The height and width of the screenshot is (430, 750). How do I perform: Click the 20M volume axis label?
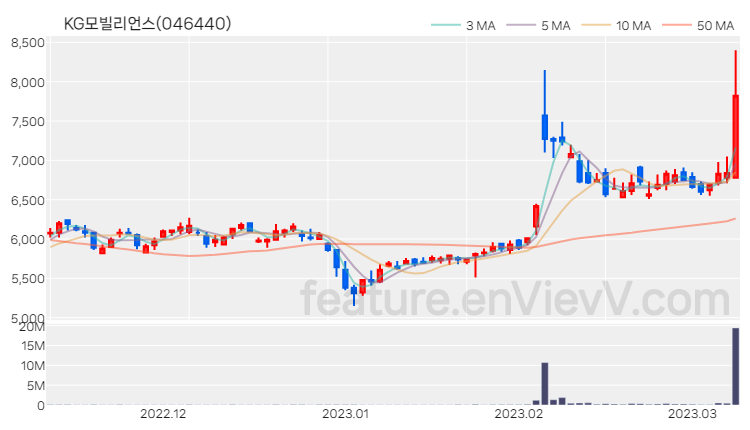coord(32,327)
